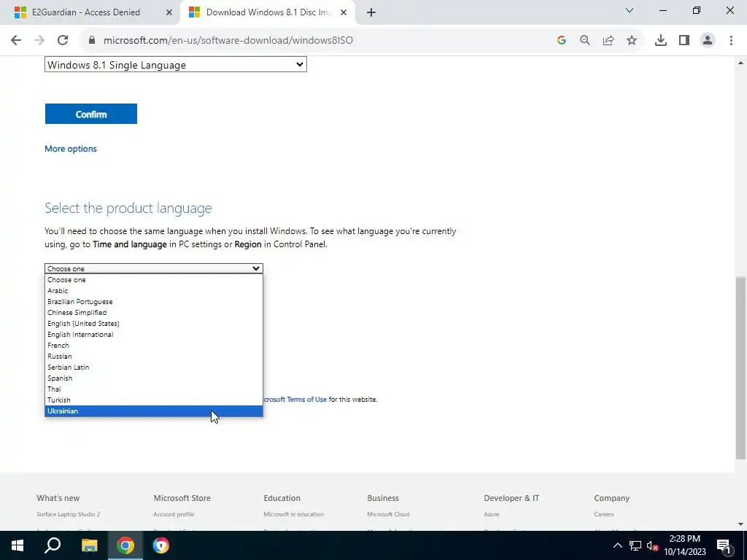Viewport: 747px width, 560px height.
Task: Open taskbar search magnifier
Action: tap(53, 545)
